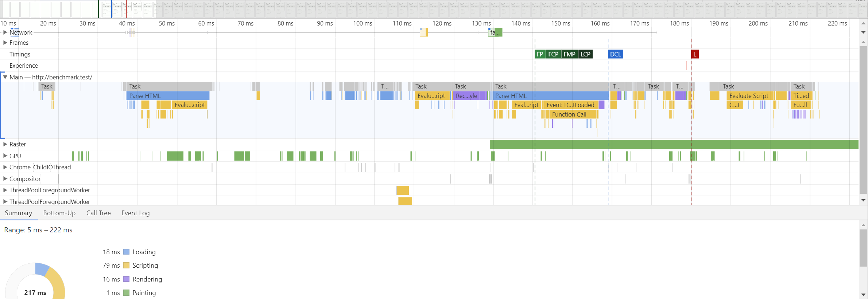The height and width of the screenshot is (299, 868).
Task: Expand the GPU track
Action: [5, 156]
